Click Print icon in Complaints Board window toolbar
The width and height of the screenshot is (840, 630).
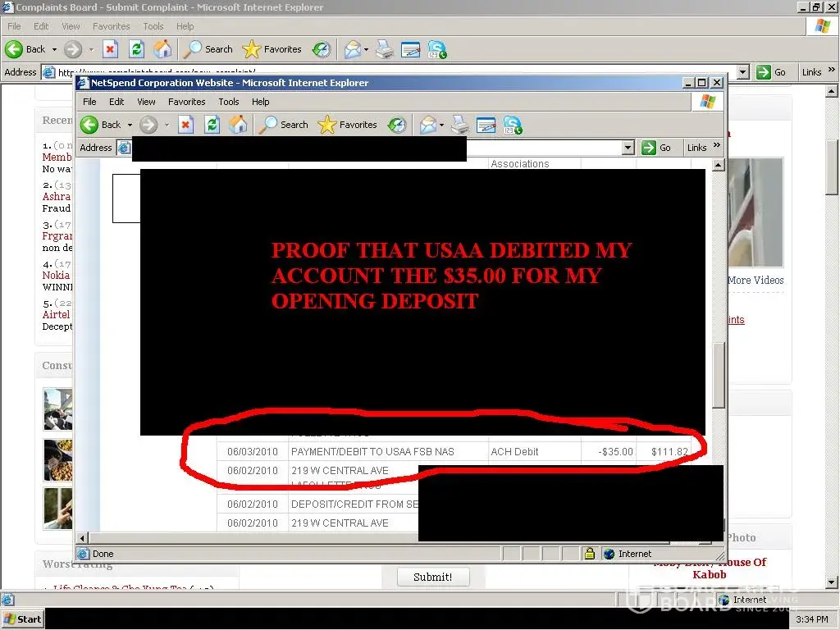tap(385, 49)
